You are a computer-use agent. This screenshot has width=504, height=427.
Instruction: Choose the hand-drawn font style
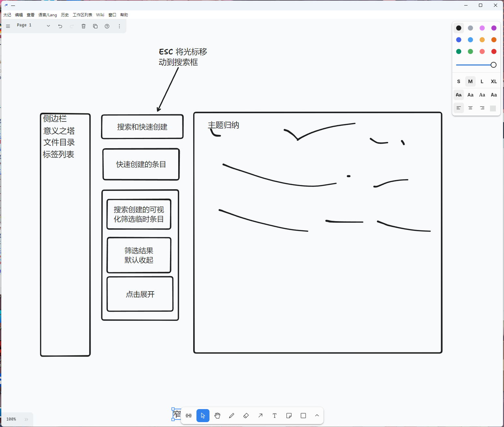(459, 95)
